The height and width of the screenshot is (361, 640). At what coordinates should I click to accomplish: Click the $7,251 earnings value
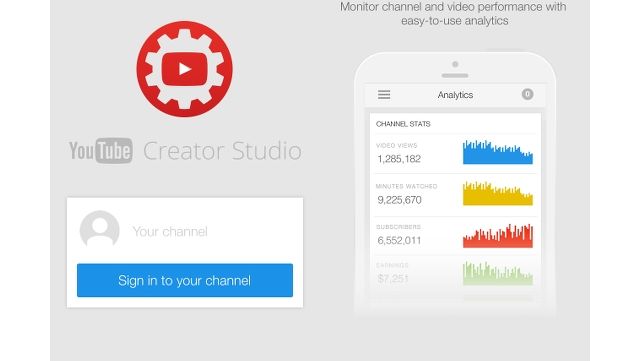point(393,279)
